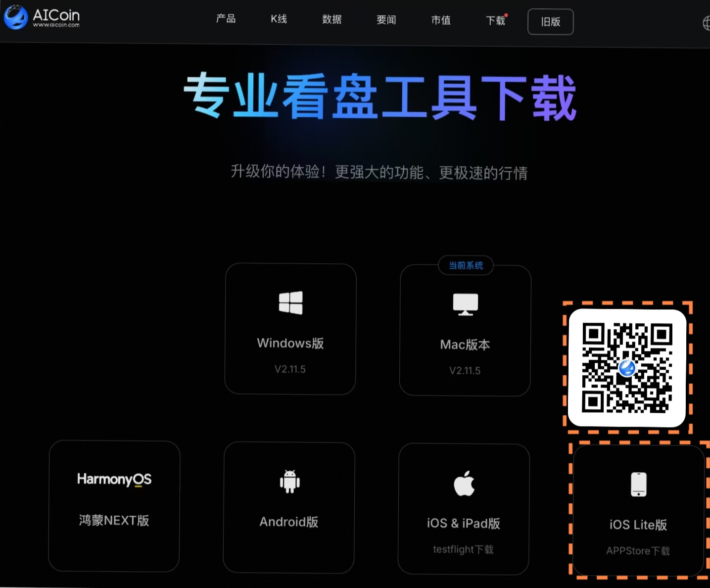Click the Mac monitor icon
The image size is (710, 588).
[466, 304]
